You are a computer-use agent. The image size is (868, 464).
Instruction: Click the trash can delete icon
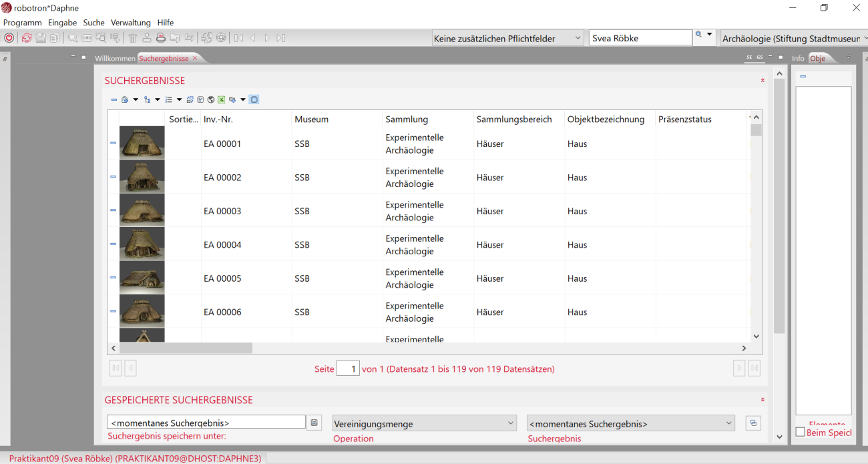pos(133,38)
